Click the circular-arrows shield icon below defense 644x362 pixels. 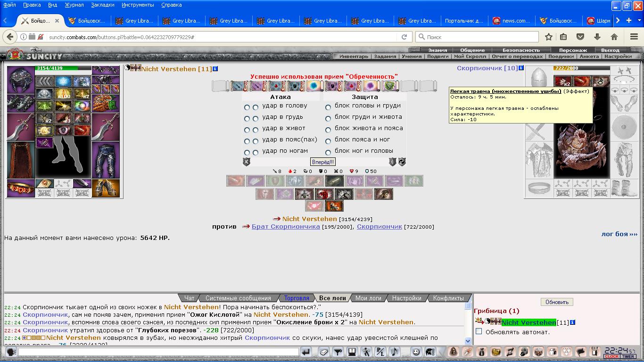point(402,162)
